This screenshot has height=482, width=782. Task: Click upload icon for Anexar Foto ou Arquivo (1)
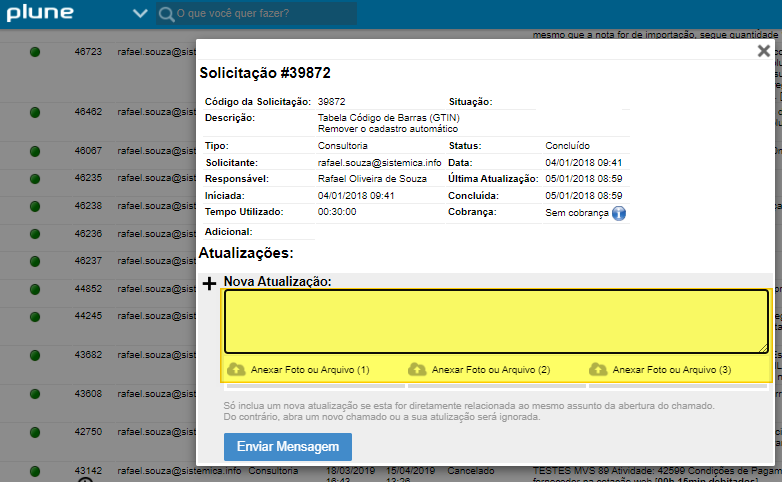tap(236, 369)
